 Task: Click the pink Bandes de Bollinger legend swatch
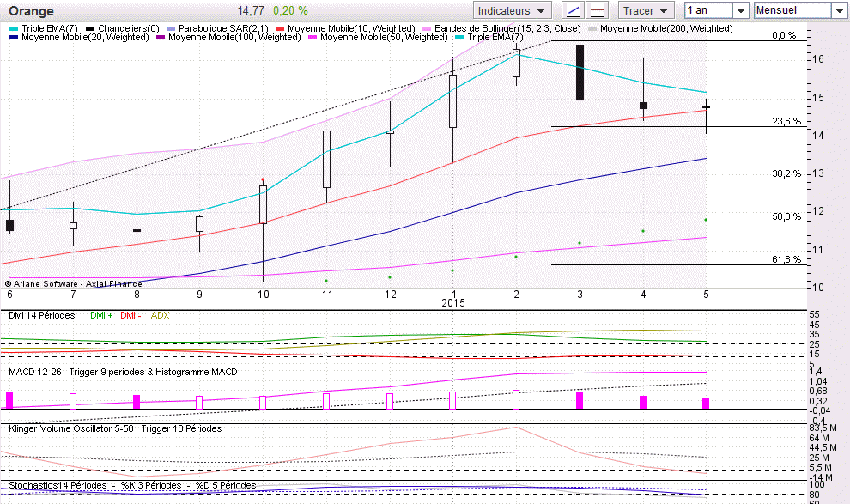click(427, 28)
